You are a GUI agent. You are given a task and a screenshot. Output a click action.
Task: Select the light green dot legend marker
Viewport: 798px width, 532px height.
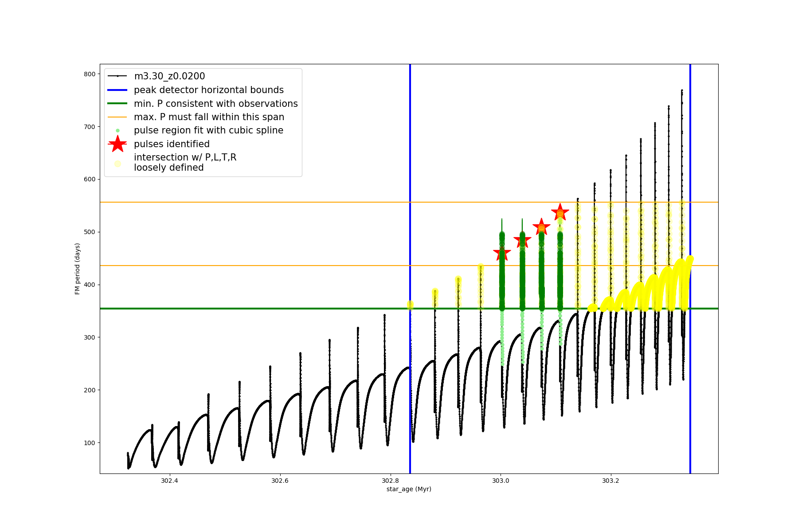click(x=117, y=130)
